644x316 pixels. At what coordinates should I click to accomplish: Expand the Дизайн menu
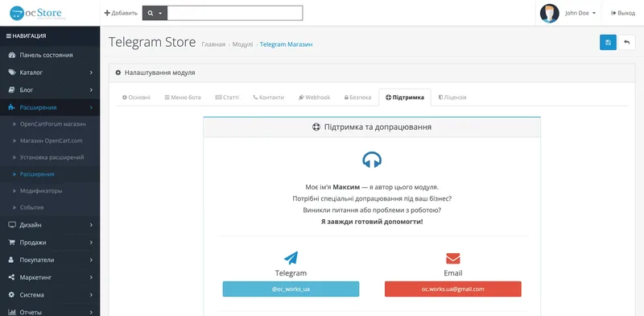point(50,225)
